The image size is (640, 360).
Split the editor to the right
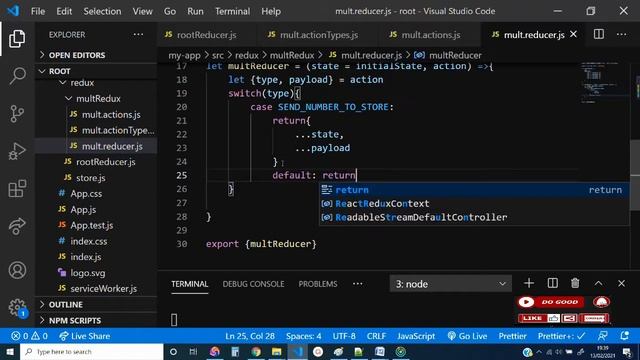pos(599,35)
